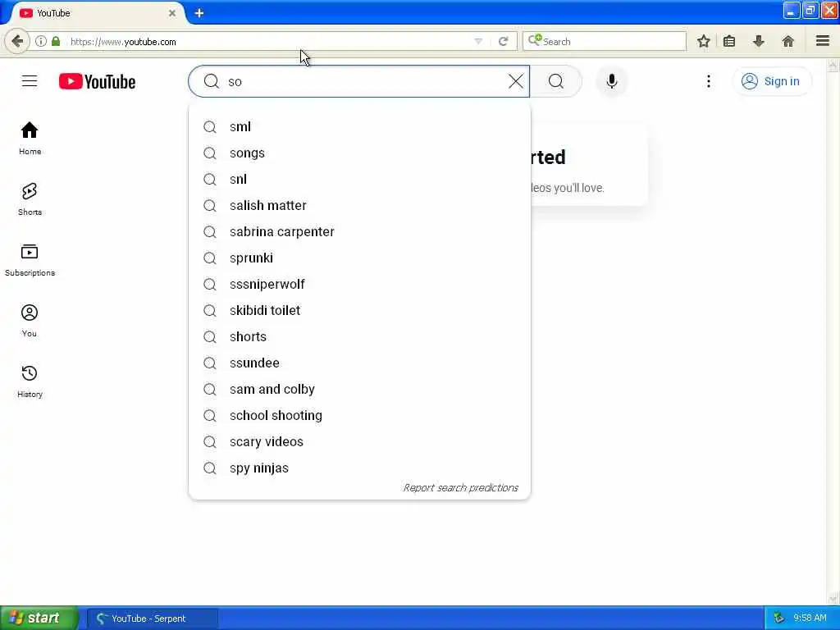Image resolution: width=840 pixels, height=630 pixels.
Task: Pick the 'sprunki' suggestion
Action: (x=359, y=258)
